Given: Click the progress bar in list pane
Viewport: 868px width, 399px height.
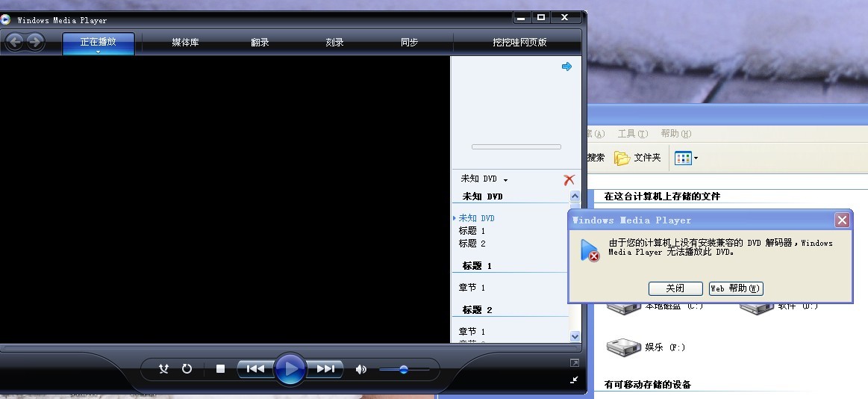Looking at the screenshot, I should pos(516,147).
